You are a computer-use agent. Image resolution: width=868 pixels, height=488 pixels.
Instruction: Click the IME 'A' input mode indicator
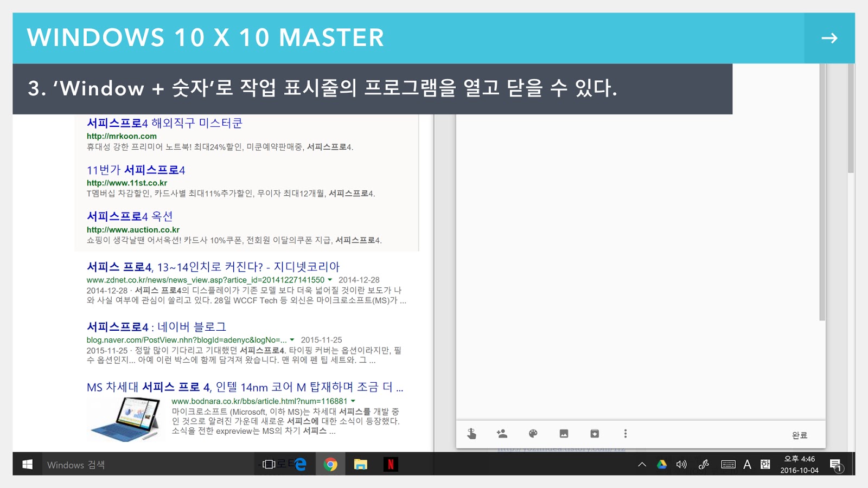(x=747, y=464)
